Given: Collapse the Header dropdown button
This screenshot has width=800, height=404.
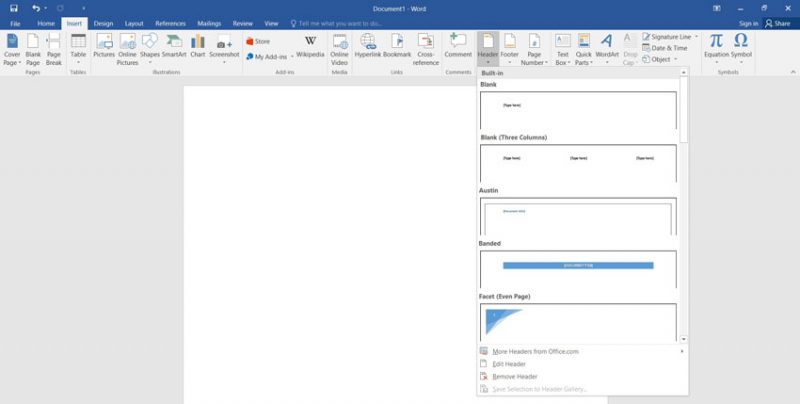Looking at the screenshot, I should click(488, 49).
